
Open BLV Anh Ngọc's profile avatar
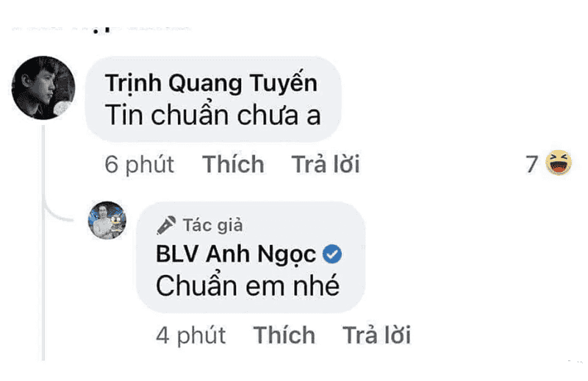coord(107,221)
